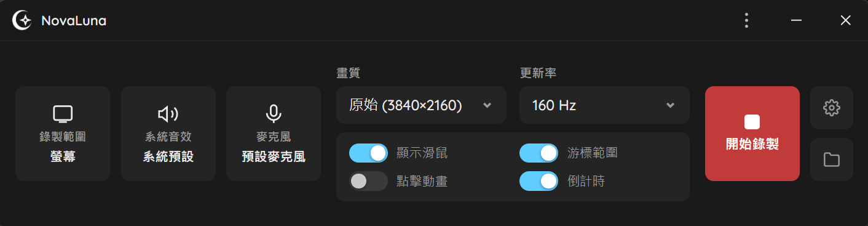Select the 螢幕 recording range label

63,157
